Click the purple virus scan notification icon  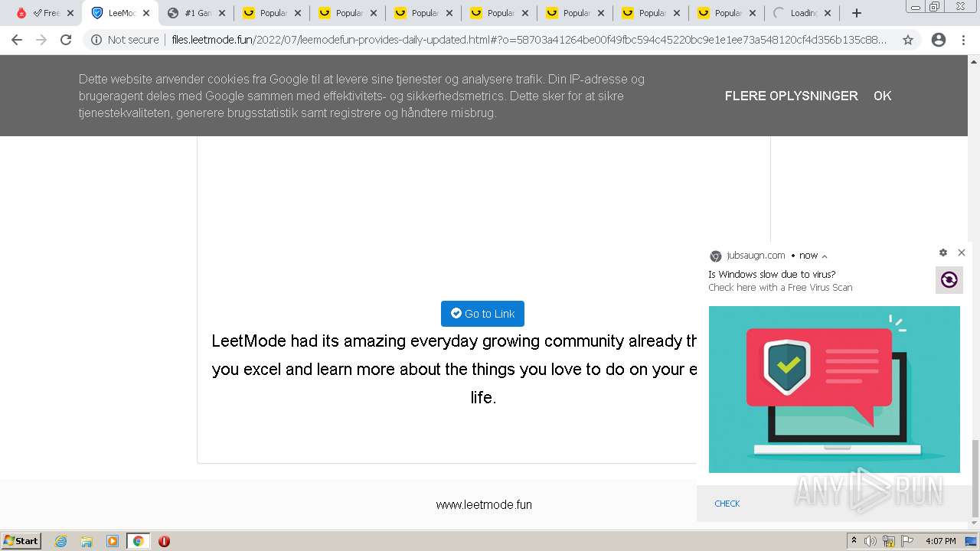(x=949, y=280)
